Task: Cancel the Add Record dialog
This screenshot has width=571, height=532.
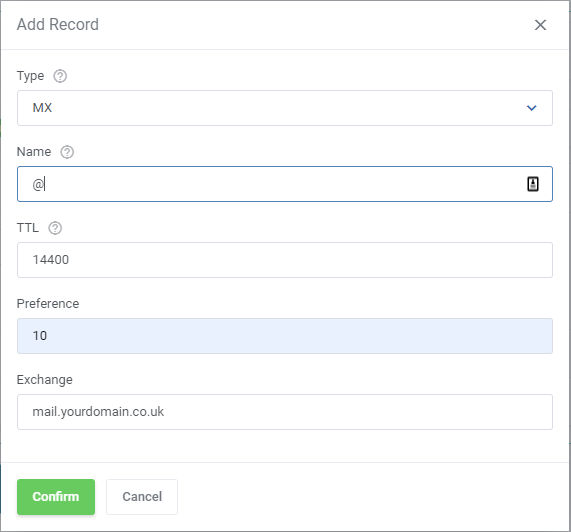Action: coord(142,497)
